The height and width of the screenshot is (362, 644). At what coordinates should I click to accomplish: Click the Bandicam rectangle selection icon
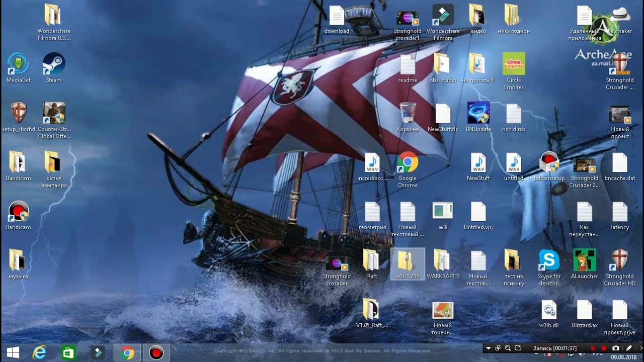click(x=518, y=348)
